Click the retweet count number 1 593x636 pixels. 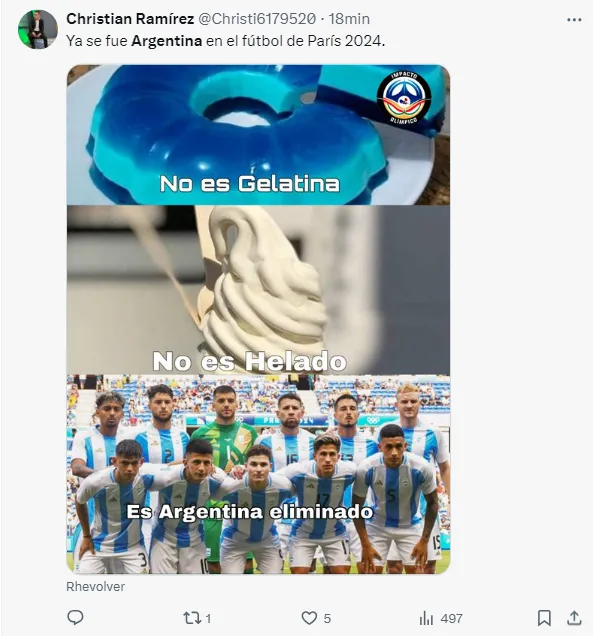coord(208,619)
